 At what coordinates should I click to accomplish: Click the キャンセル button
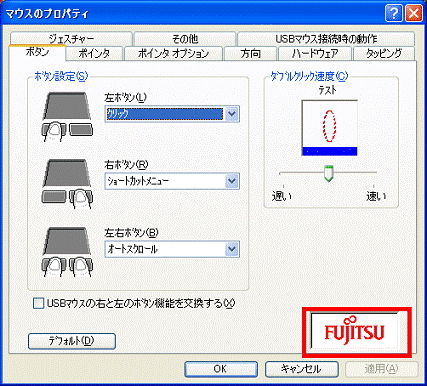(301, 369)
